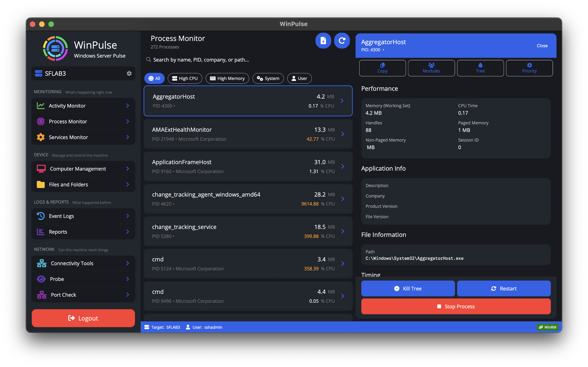Click the gear icon next to SFLAB3
This screenshot has height=367, width=588.
click(129, 73)
